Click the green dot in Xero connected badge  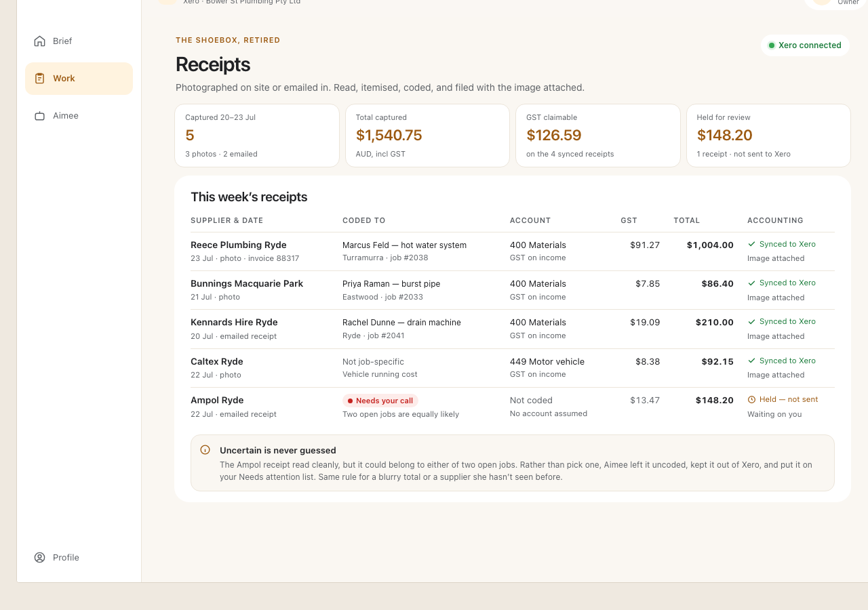(771, 45)
